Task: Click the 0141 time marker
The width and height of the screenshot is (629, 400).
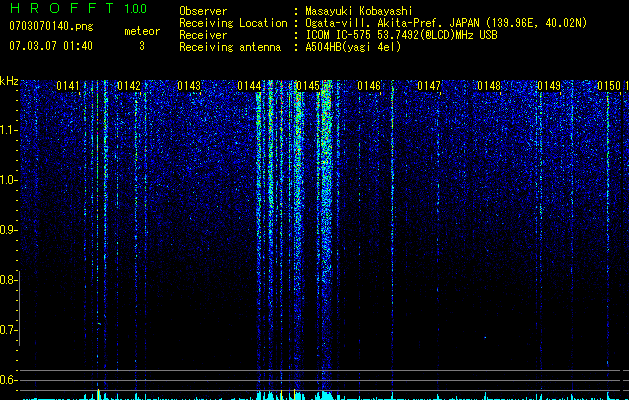Action: (x=68, y=86)
